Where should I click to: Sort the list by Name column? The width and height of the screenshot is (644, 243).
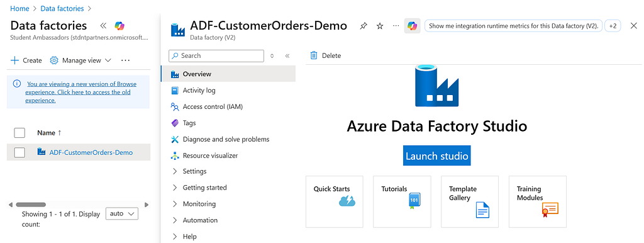[49, 133]
